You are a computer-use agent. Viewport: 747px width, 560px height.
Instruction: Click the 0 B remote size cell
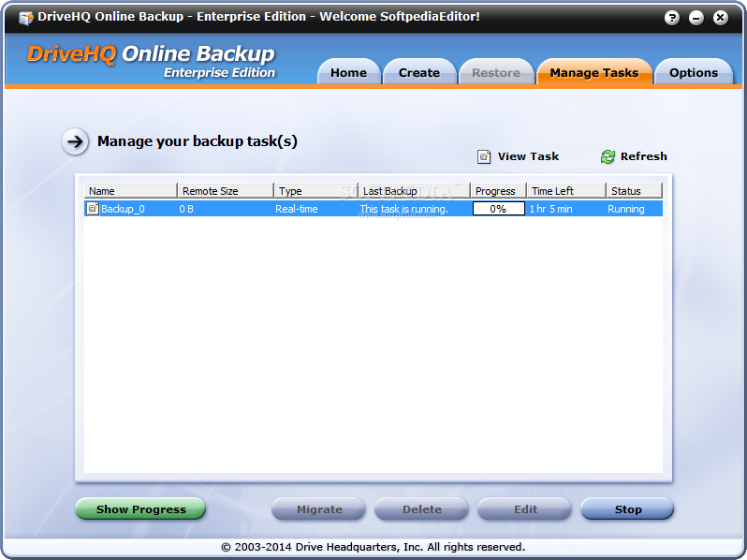186,209
